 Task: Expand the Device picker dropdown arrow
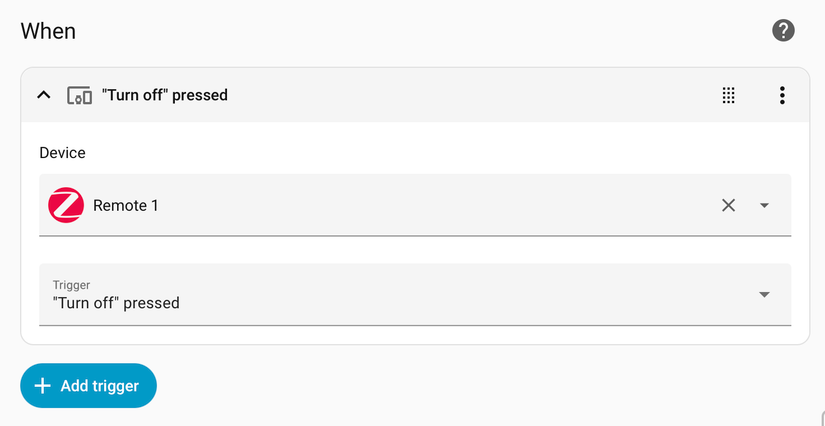(764, 205)
